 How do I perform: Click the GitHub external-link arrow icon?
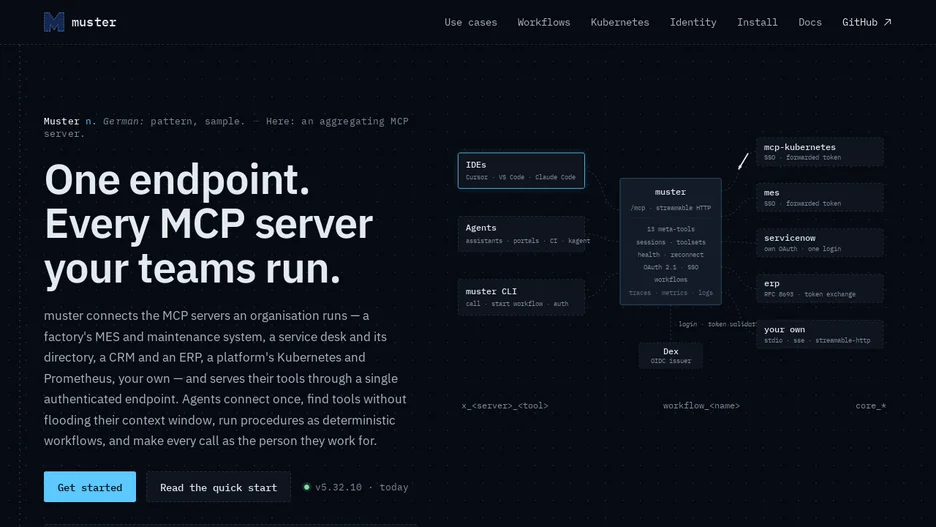(888, 22)
